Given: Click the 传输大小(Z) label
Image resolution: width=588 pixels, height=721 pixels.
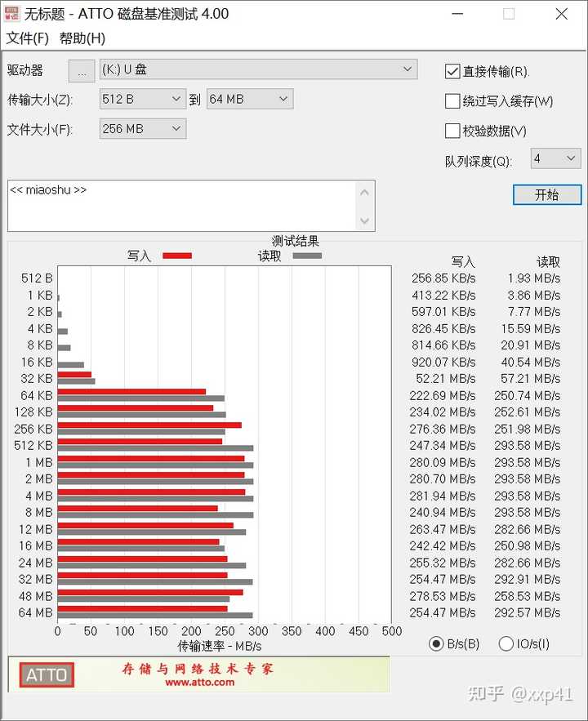Looking at the screenshot, I should point(40,100).
